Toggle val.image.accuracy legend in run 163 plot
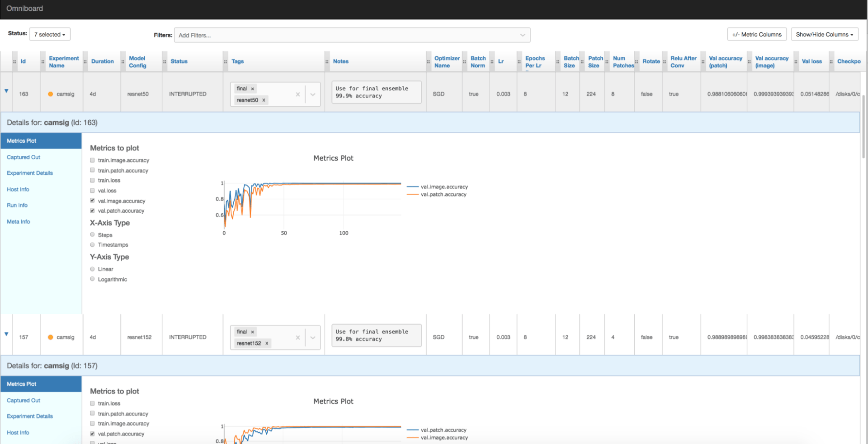 [x=438, y=187]
